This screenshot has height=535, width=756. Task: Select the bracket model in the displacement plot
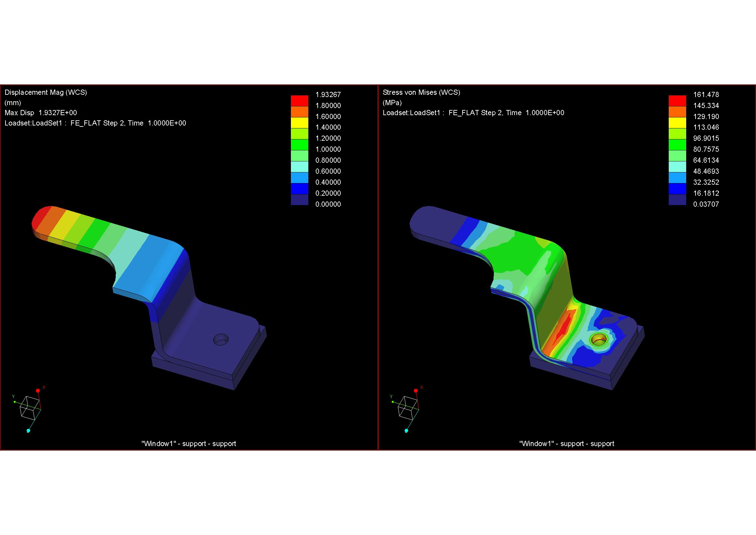pos(149,298)
